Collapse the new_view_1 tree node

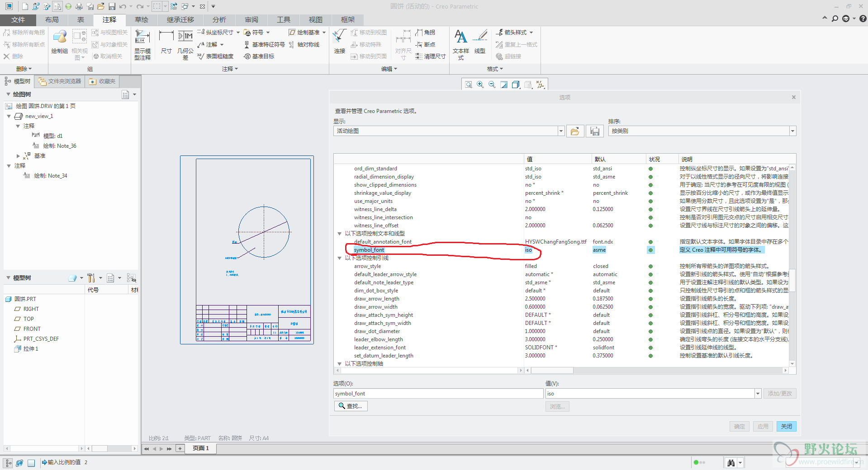click(x=9, y=116)
